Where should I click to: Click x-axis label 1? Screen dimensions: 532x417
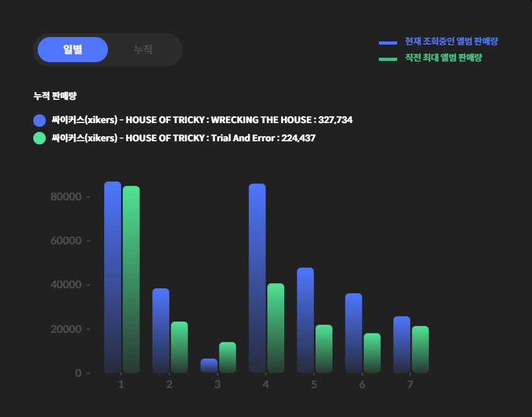pyautogui.click(x=121, y=384)
